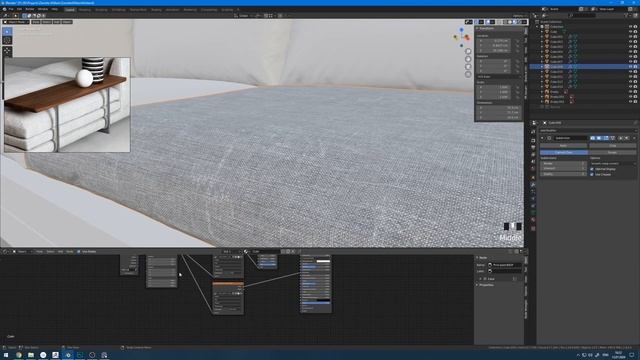Toggle modifier display in edit mode
This screenshot has height=360, width=640.
(x=606, y=138)
